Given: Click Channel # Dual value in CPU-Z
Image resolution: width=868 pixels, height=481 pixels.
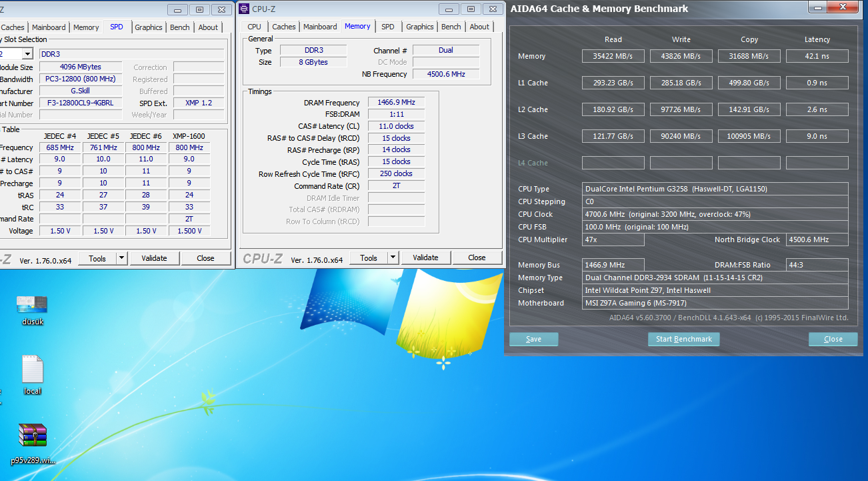Looking at the screenshot, I should click(x=446, y=50).
